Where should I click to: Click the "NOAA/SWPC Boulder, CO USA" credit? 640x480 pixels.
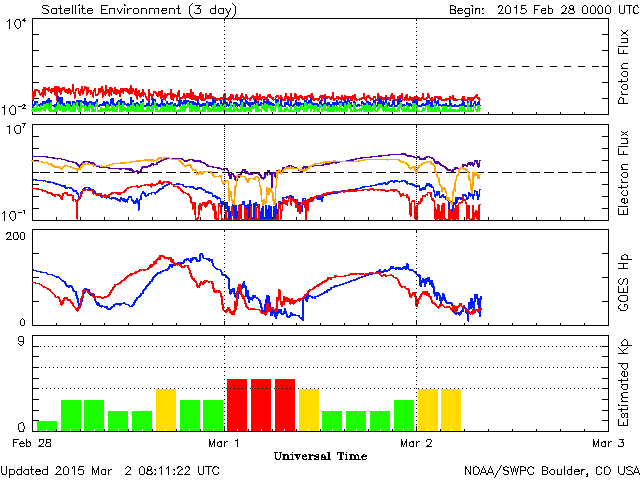551,471
